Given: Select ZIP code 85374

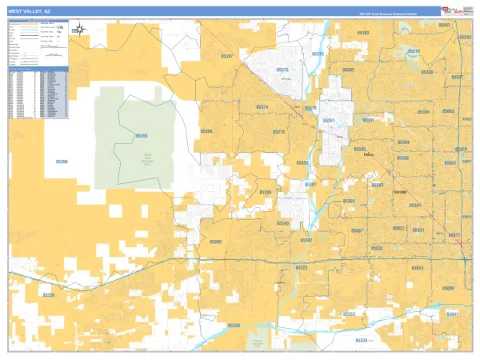Looking at the screenshot, I should (x=262, y=107).
